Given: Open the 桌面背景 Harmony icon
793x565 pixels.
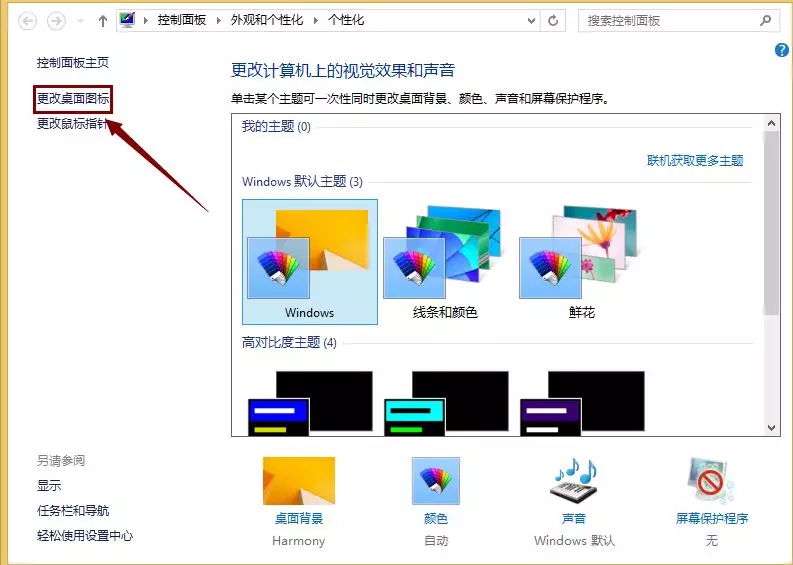Looking at the screenshot, I should [x=299, y=481].
